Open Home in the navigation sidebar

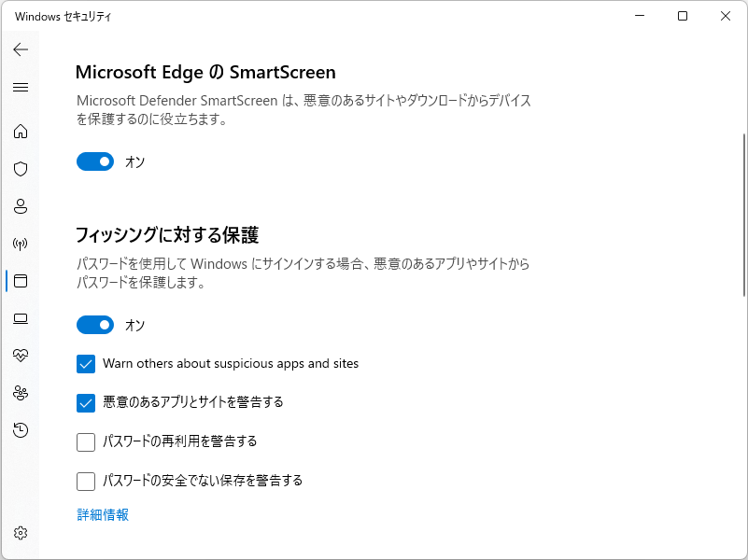[21, 132]
